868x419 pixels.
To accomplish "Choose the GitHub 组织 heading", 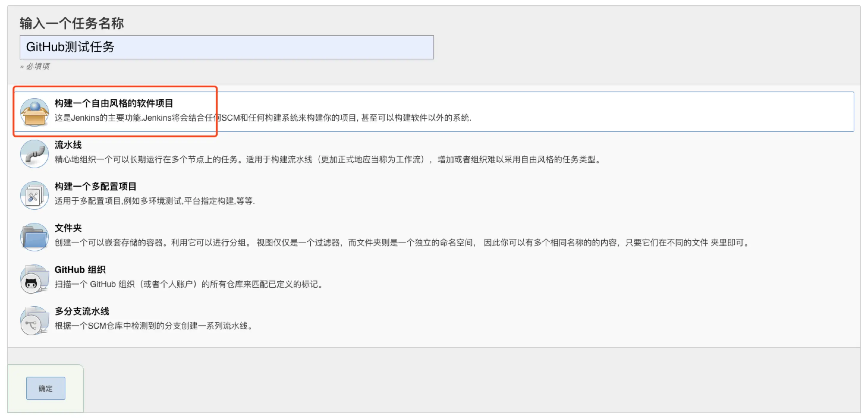I will click(x=80, y=270).
